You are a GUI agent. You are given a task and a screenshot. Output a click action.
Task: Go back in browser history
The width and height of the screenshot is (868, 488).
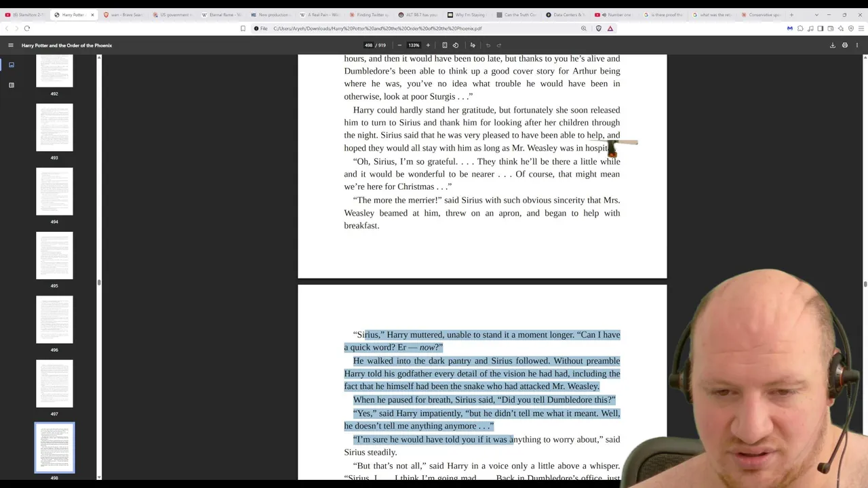7,28
